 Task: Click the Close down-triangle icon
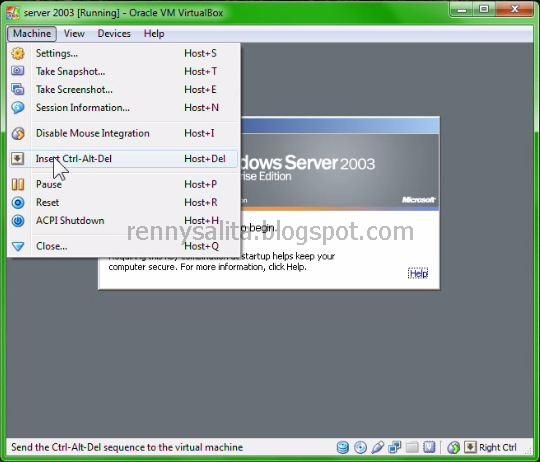point(18,246)
